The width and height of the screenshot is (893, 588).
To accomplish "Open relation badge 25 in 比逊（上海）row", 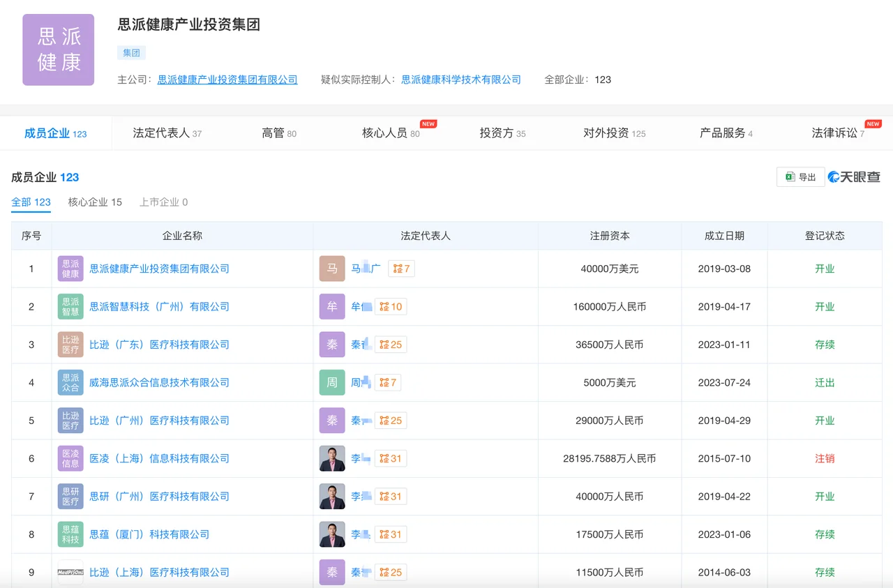I will 391,573.
